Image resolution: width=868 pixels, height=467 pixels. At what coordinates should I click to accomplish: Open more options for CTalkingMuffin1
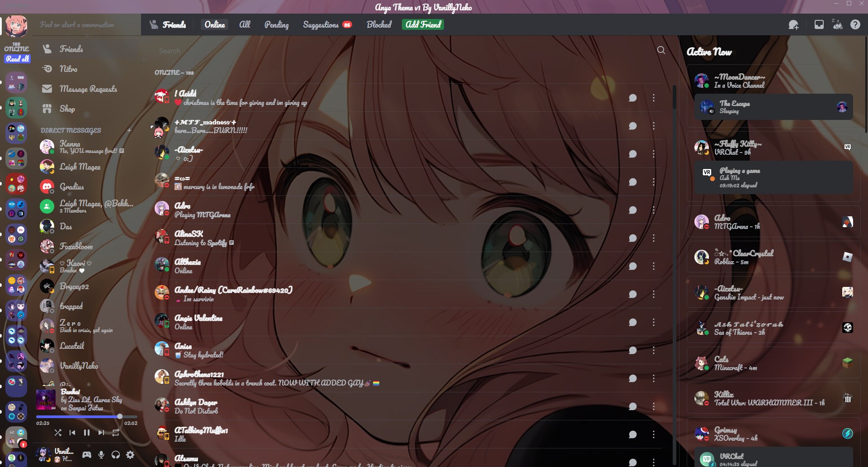click(654, 434)
